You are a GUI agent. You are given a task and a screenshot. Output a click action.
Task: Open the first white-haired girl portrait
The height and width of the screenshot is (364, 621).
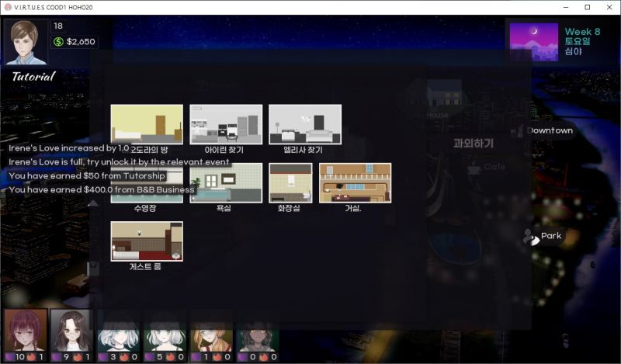119,331
